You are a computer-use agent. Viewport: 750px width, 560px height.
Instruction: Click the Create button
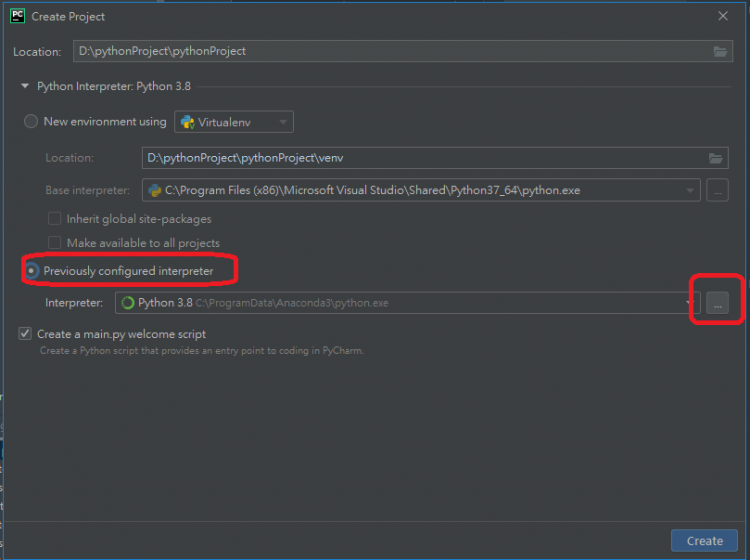(704, 540)
